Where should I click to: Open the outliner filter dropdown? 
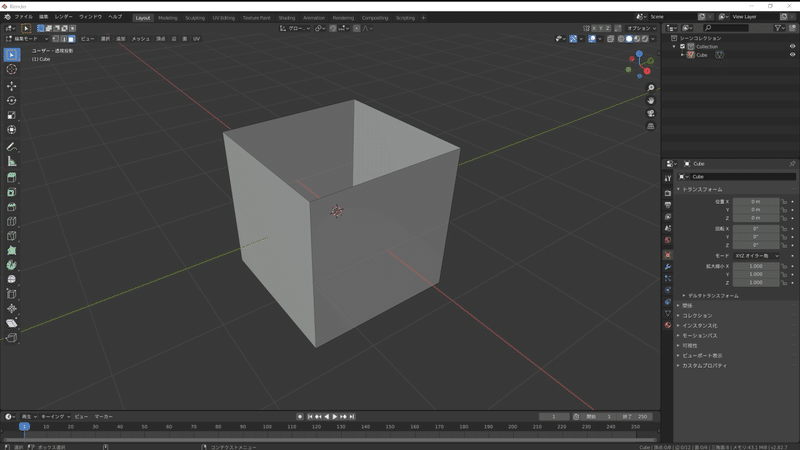(x=780, y=28)
